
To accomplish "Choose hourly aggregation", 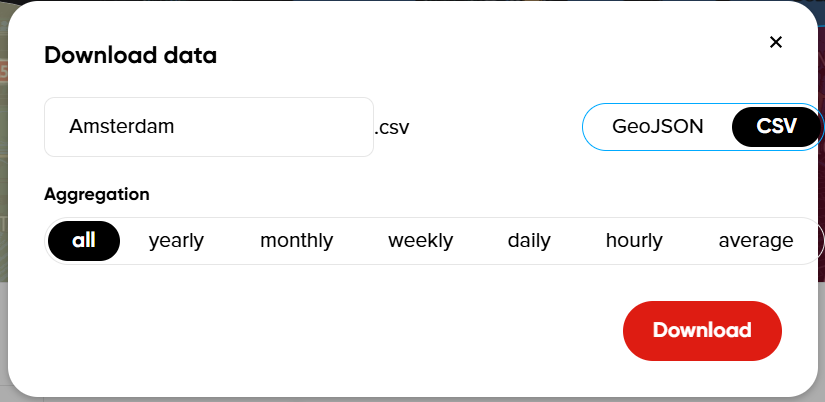I will coord(634,241).
